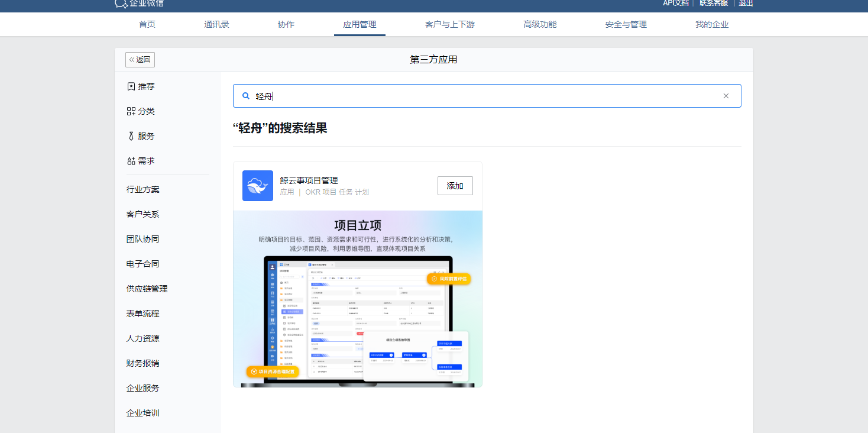Clear the search box with the X icon
868x433 pixels.
coord(726,96)
